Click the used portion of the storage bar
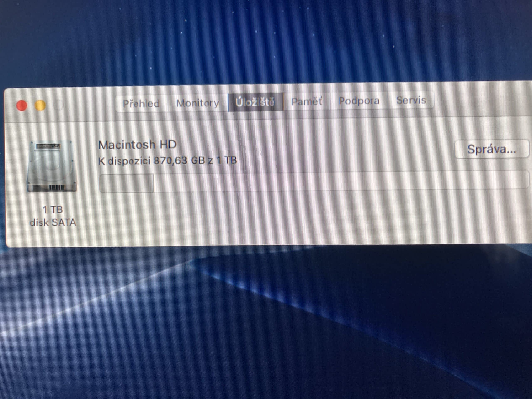 coord(127,183)
